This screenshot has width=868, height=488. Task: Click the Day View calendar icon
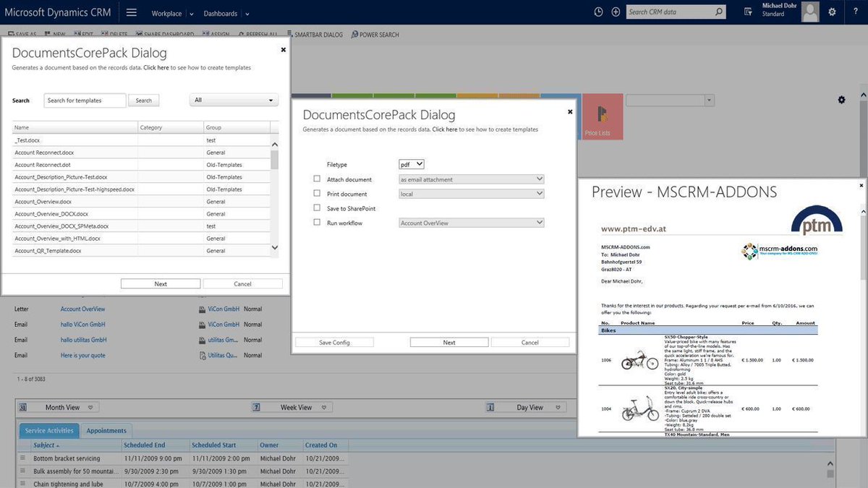click(x=491, y=407)
